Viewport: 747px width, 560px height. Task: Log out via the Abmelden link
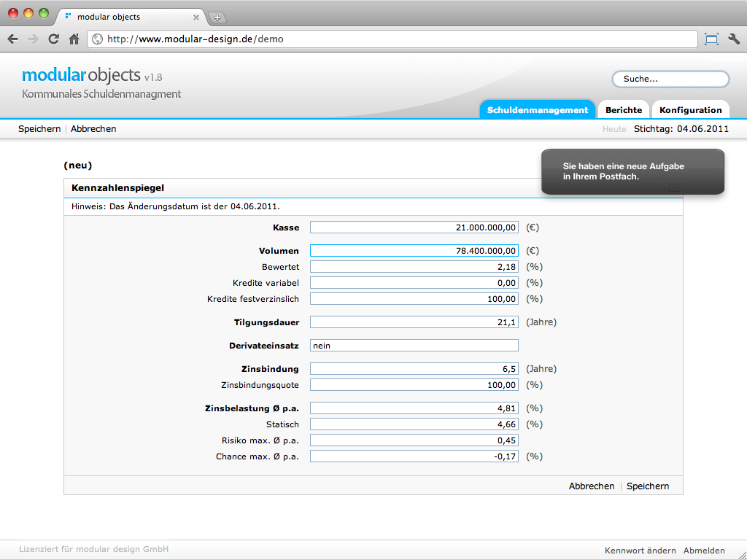point(704,551)
